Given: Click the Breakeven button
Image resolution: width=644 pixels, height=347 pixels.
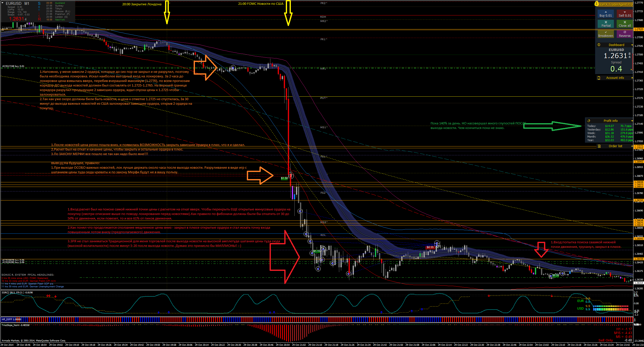Looking at the screenshot, I should coord(606,34).
